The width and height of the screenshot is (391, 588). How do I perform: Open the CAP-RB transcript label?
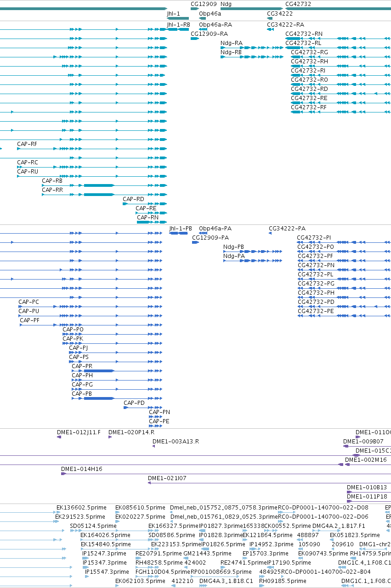click(x=52, y=181)
